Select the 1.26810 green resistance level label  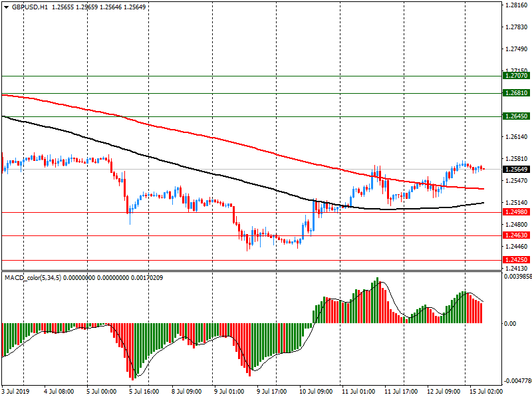[x=516, y=93]
